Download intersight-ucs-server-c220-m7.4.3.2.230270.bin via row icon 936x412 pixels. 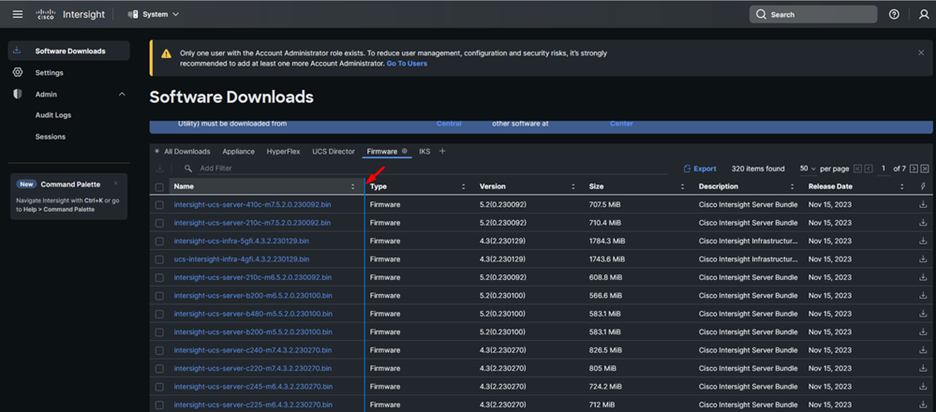pyautogui.click(x=923, y=368)
